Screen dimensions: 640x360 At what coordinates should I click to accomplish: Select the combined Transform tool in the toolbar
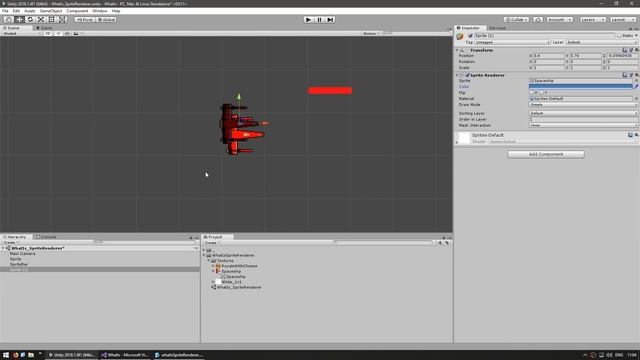click(62, 20)
